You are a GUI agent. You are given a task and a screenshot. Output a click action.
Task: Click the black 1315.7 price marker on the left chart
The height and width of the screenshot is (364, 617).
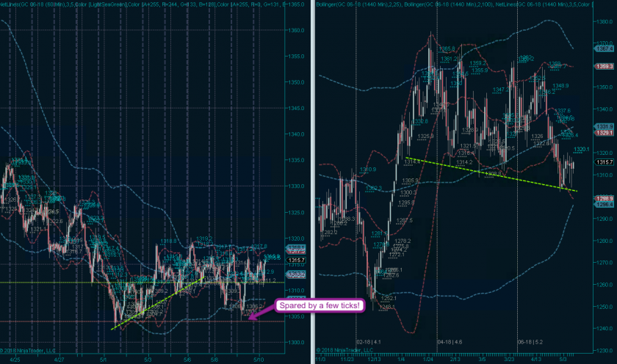[296, 261]
